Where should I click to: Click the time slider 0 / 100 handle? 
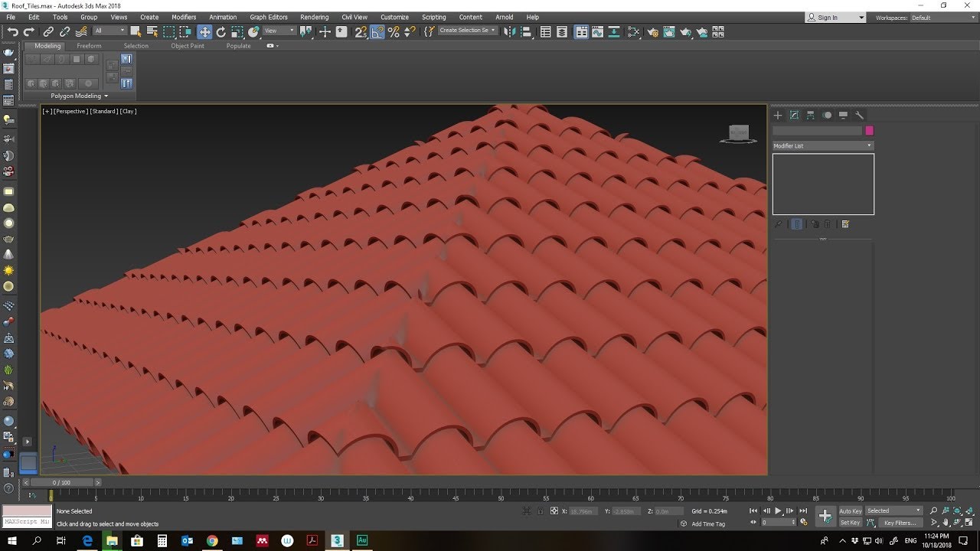[x=61, y=483]
